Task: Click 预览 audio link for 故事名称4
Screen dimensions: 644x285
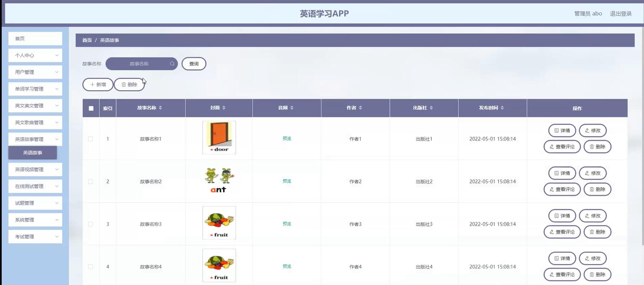Action: point(287,267)
